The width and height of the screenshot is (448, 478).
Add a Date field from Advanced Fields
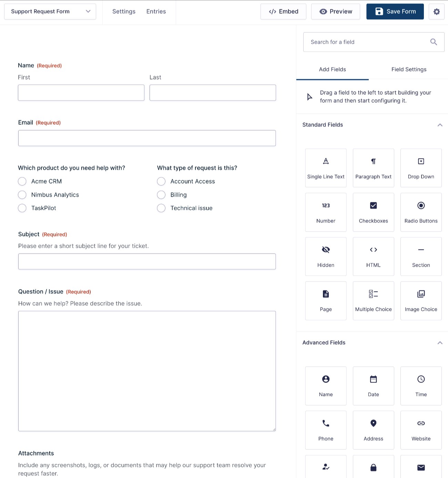(x=373, y=386)
